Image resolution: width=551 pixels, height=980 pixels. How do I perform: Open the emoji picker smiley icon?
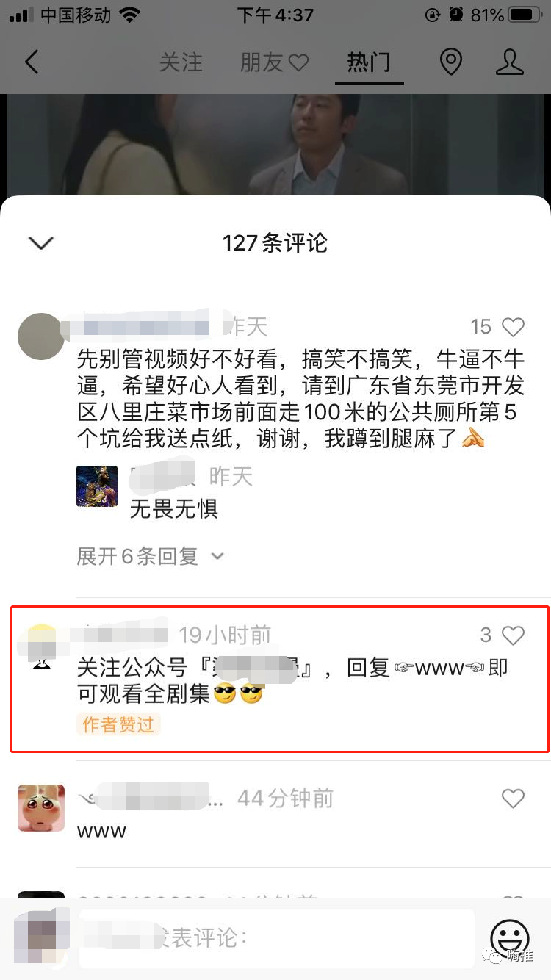(x=509, y=937)
